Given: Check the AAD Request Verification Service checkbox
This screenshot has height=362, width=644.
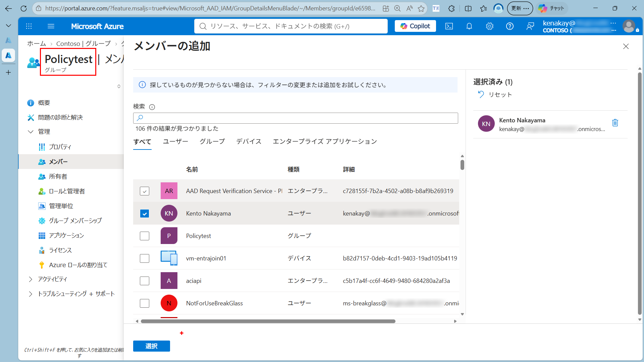Looking at the screenshot, I should (145, 191).
